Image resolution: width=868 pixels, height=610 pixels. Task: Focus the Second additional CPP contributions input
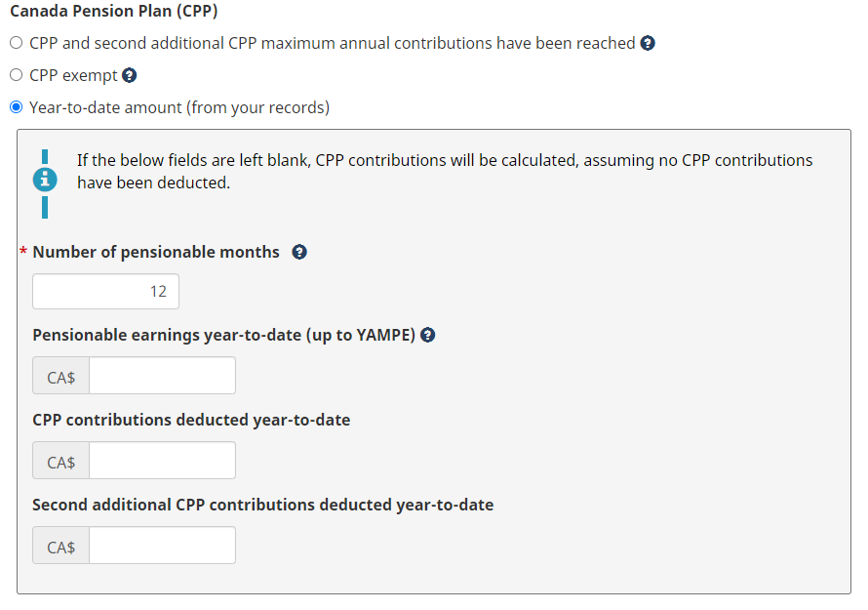coord(162,546)
